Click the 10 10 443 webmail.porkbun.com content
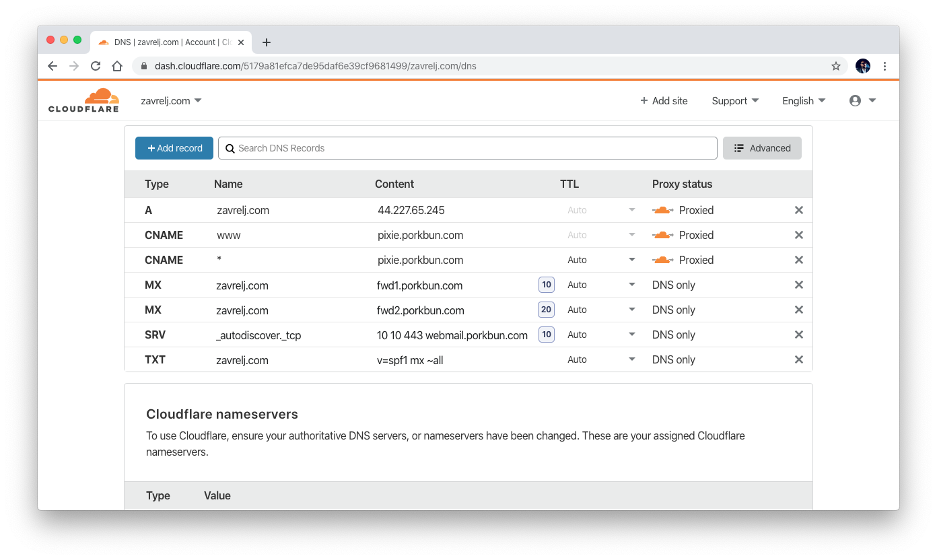Viewport: 937px width, 560px height. coord(452,335)
